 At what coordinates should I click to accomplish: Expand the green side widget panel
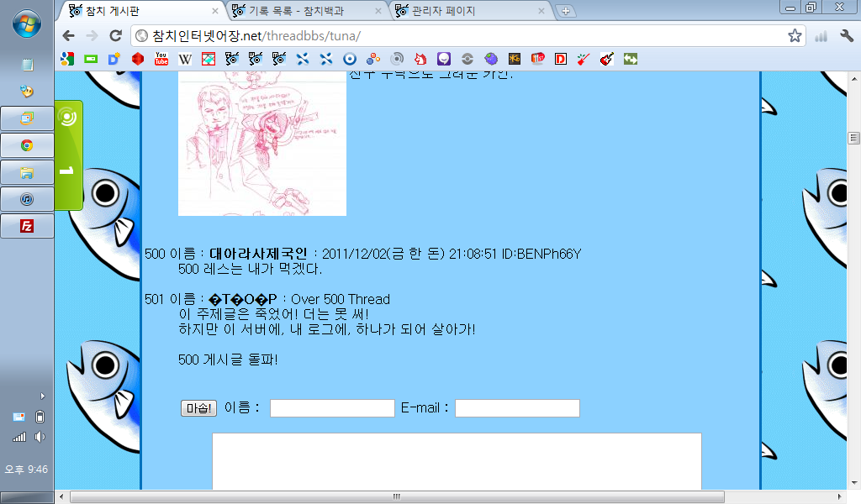pyautogui.click(x=68, y=155)
